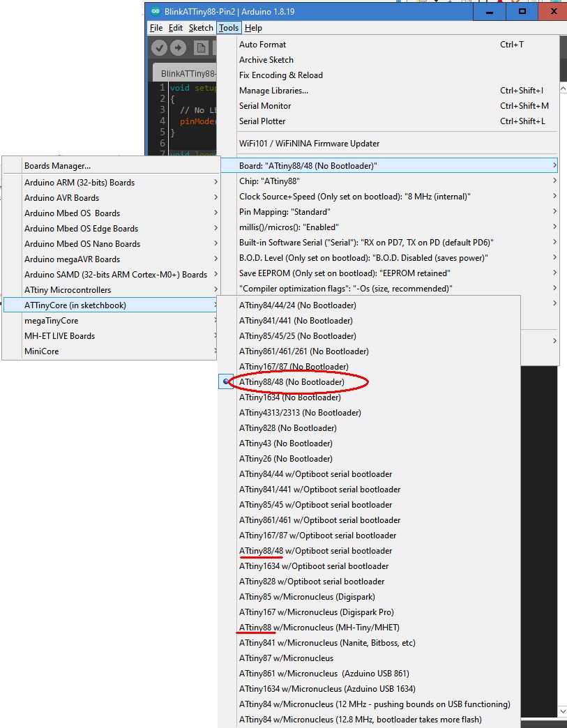
Task: Open the Help menu
Action: [x=254, y=27]
